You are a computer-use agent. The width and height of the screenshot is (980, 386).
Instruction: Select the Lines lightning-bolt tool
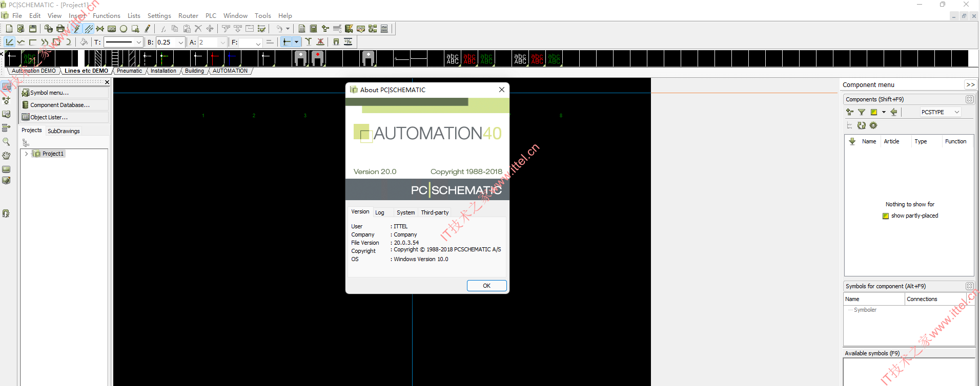click(x=76, y=29)
